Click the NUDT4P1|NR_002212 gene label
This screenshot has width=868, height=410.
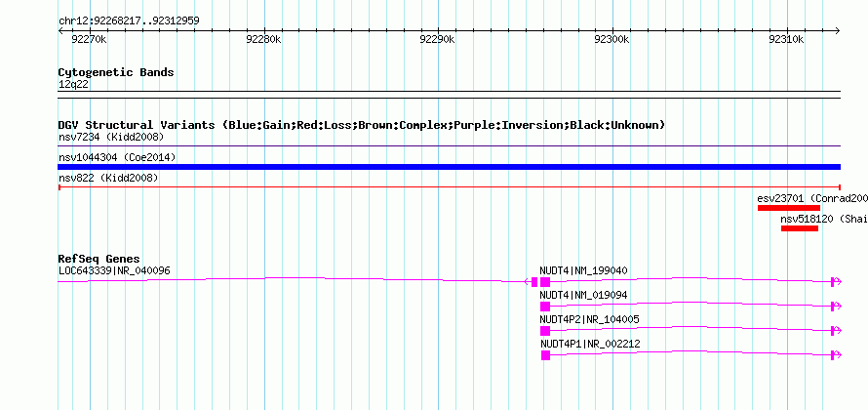[590, 344]
